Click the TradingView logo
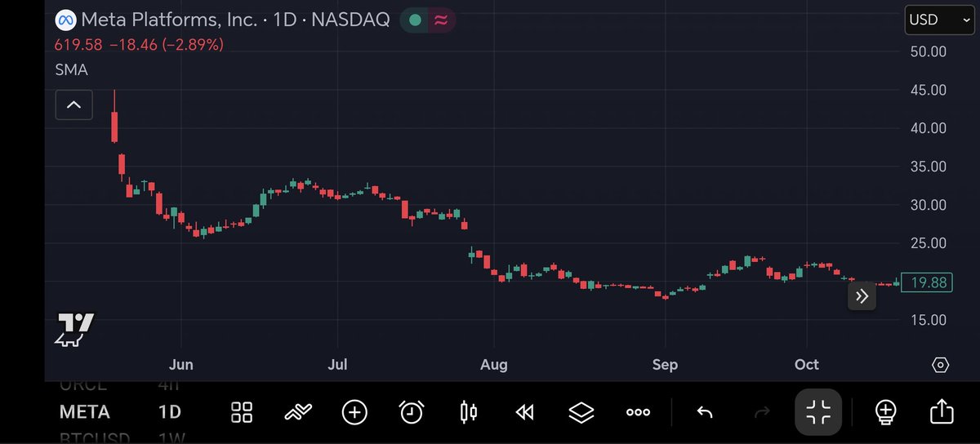Screen dimensions: 980x444 click(x=74, y=329)
